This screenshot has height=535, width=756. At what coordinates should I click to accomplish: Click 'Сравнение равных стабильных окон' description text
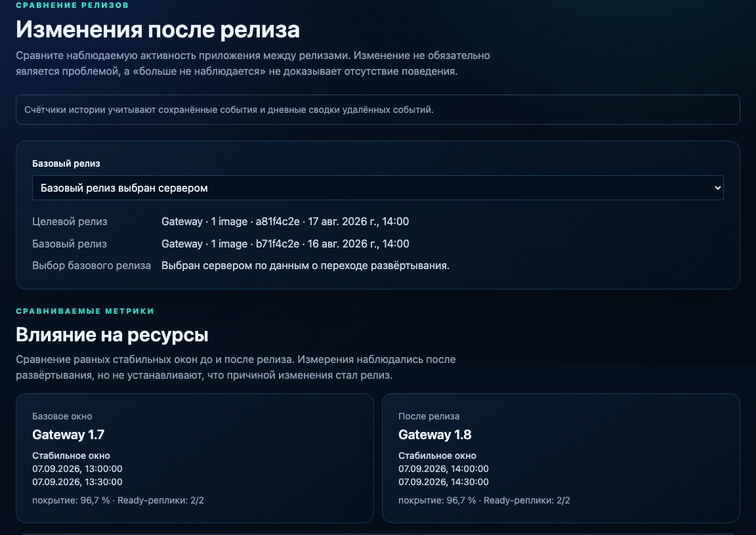[236, 367]
